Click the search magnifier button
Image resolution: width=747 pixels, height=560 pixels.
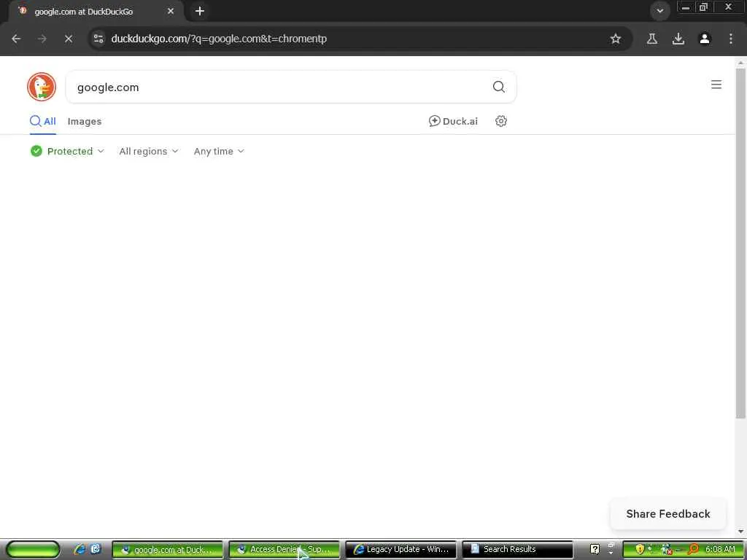pos(499,87)
